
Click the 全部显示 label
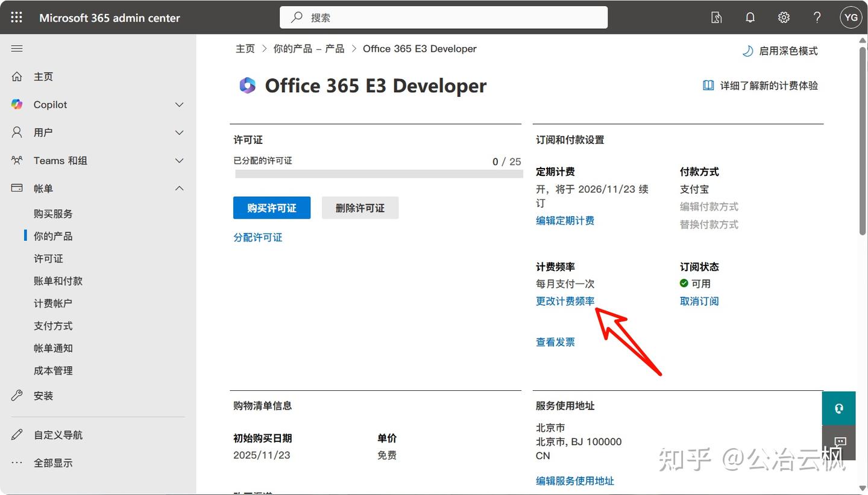[53, 463]
